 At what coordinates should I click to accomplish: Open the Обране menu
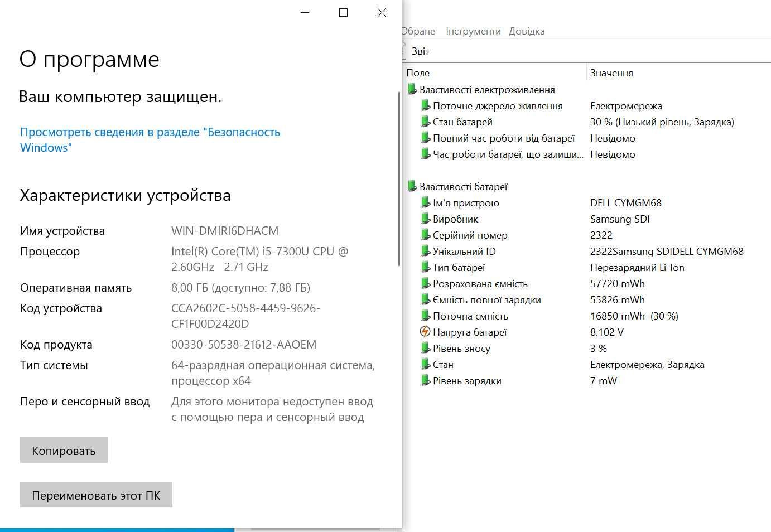tap(418, 31)
